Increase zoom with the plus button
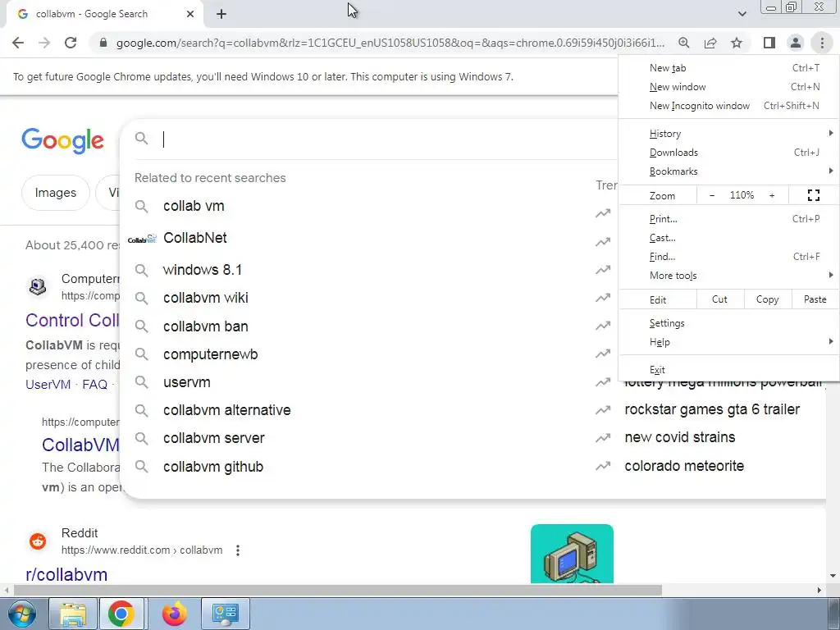This screenshot has width=840, height=630. coord(772,195)
